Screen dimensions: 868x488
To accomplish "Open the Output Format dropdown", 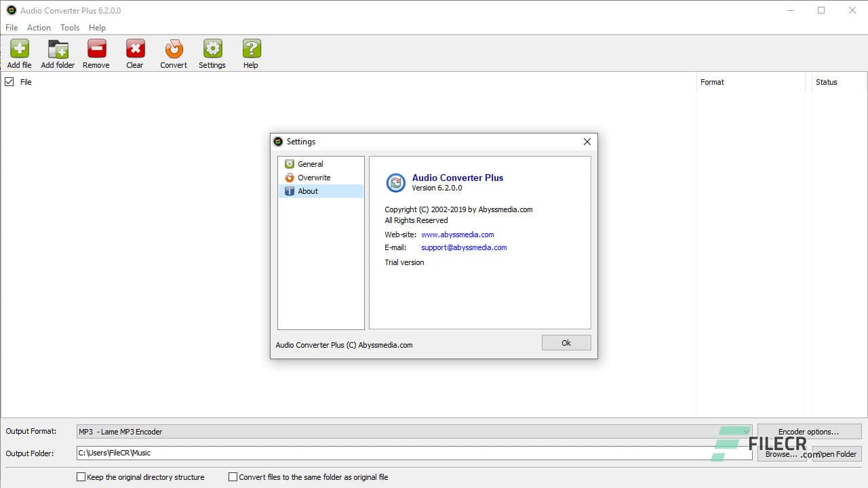I will (747, 431).
